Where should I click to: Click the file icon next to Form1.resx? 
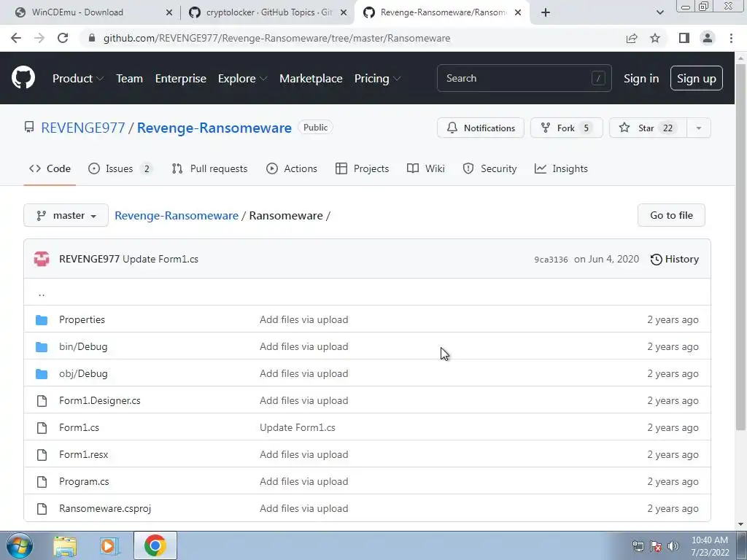pyautogui.click(x=42, y=455)
